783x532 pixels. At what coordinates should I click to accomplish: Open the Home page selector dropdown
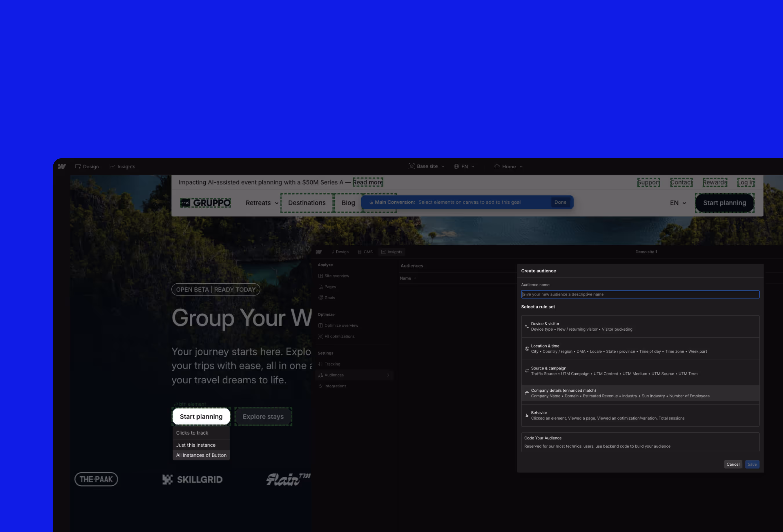click(x=508, y=167)
